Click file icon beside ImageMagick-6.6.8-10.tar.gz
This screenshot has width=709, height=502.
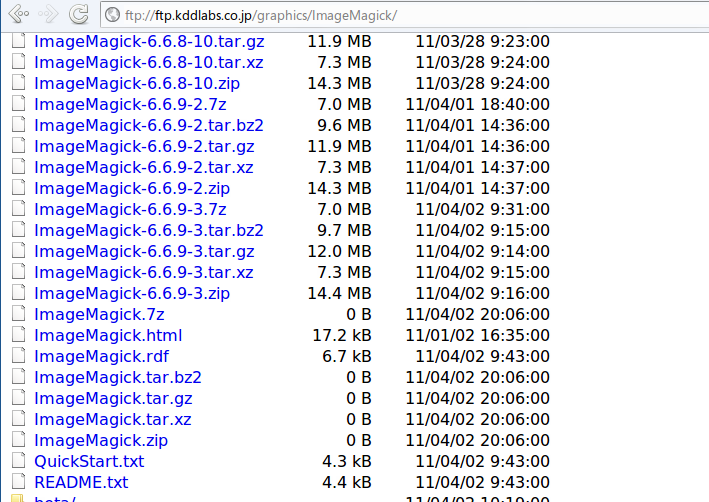(x=19, y=41)
